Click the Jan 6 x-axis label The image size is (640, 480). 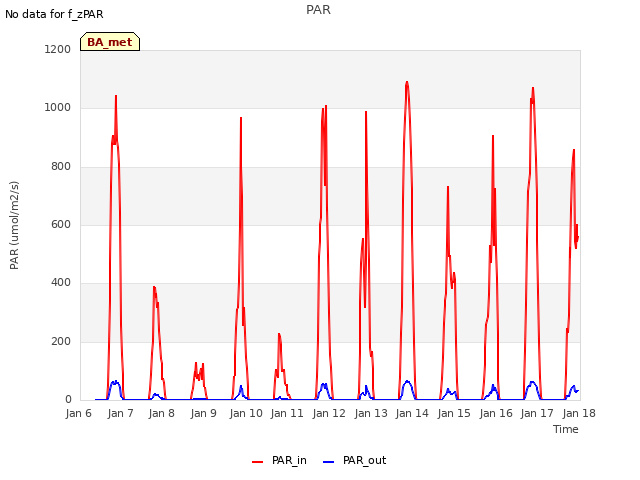tap(79, 413)
